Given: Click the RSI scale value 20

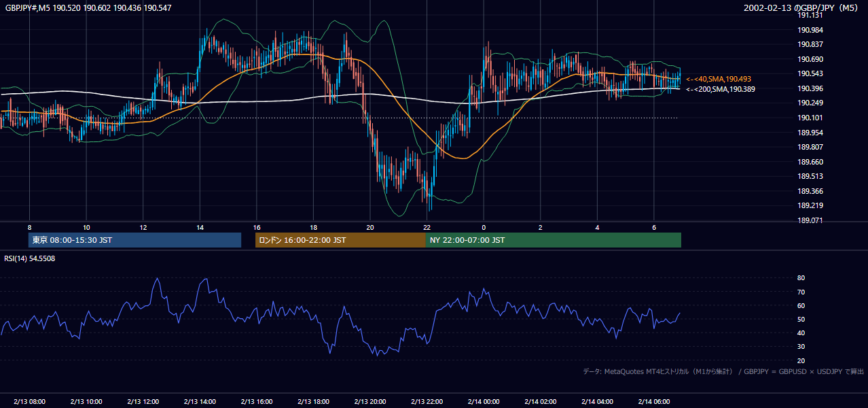Looking at the screenshot, I should 801,360.
